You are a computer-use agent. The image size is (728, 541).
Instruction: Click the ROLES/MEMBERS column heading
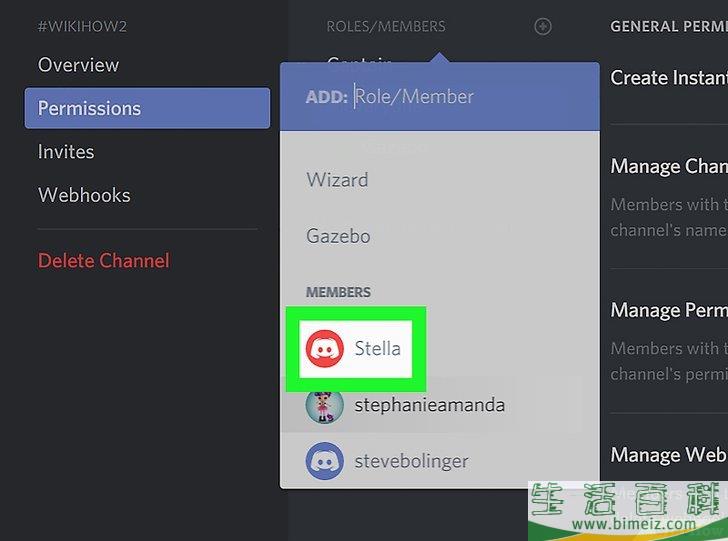pos(386,27)
